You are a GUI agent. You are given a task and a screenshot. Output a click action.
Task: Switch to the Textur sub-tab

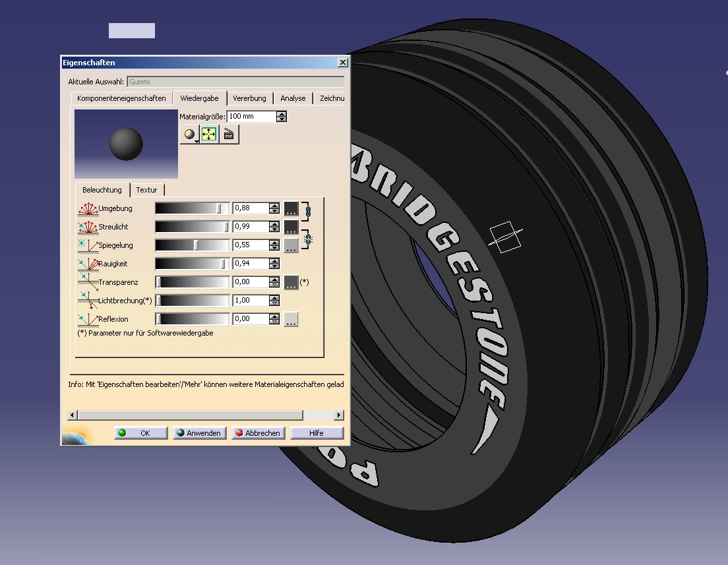146,189
